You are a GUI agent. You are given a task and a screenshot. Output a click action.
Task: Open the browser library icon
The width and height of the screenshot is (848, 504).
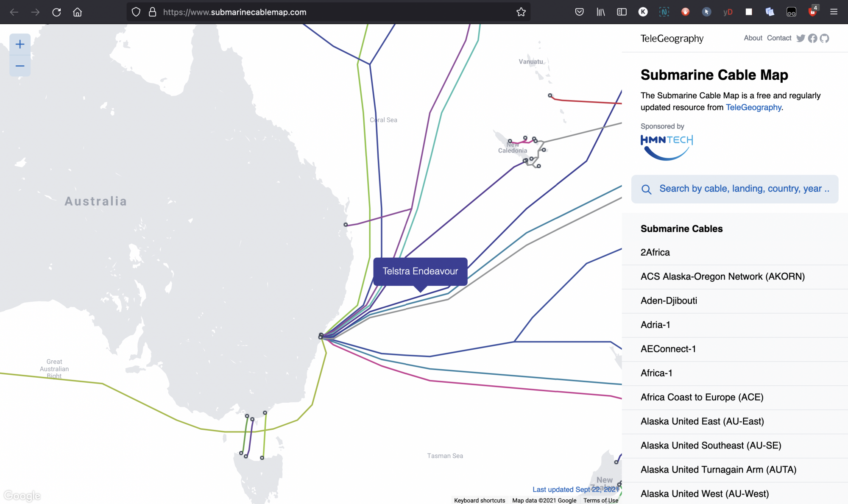pos(600,12)
